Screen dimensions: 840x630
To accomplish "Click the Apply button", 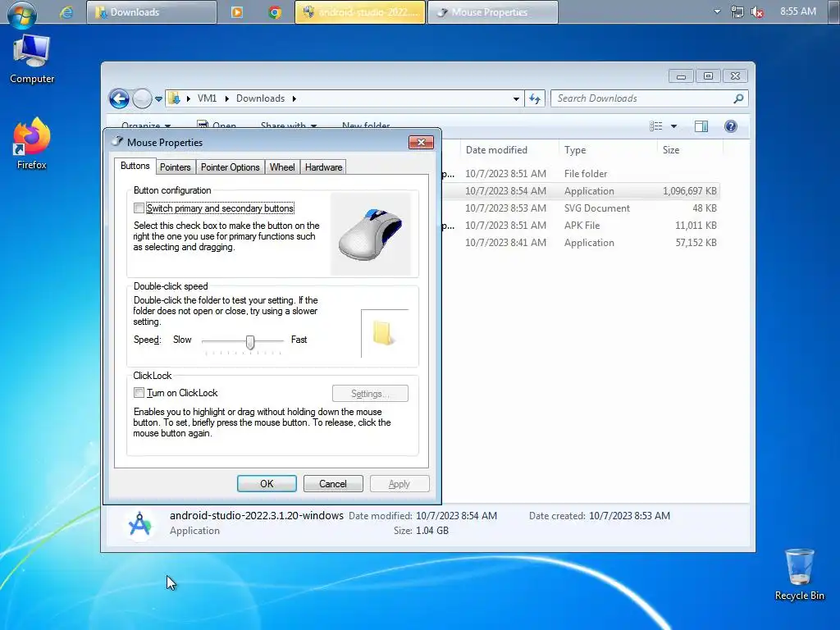I will (399, 484).
